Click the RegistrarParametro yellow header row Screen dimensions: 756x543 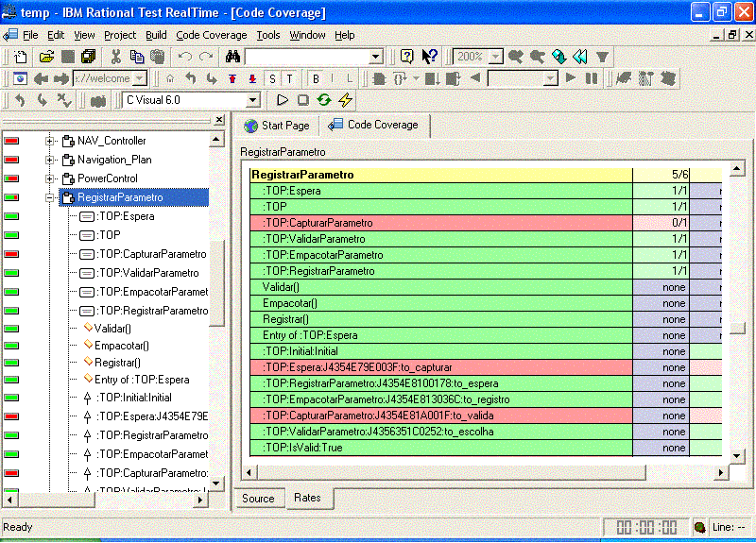click(440, 175)
